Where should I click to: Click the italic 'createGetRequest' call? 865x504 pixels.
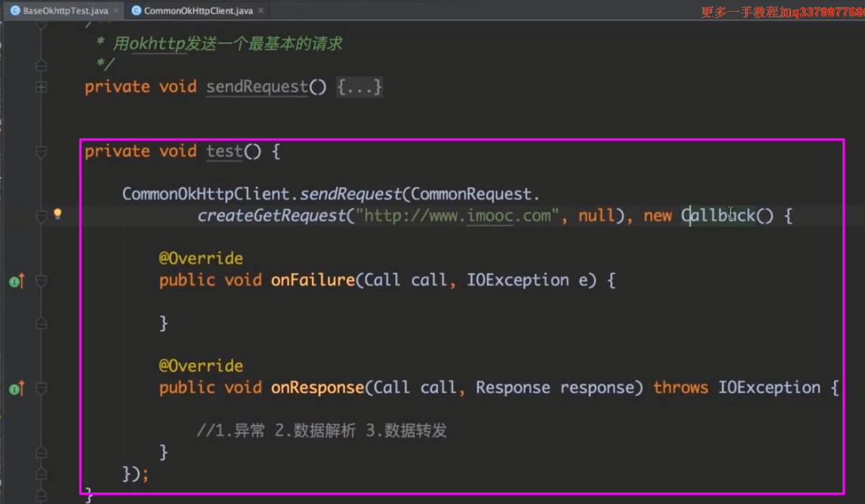[271, 215]
